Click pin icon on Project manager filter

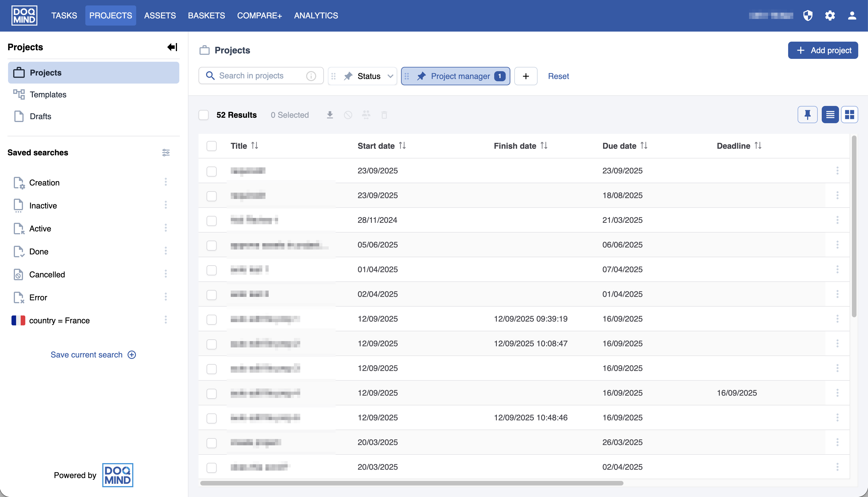click(421, 76)
